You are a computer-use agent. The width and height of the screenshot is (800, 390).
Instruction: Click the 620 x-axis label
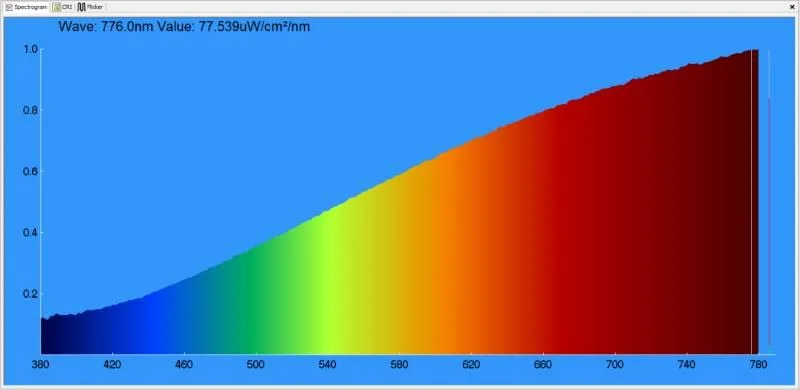point(471,364)
